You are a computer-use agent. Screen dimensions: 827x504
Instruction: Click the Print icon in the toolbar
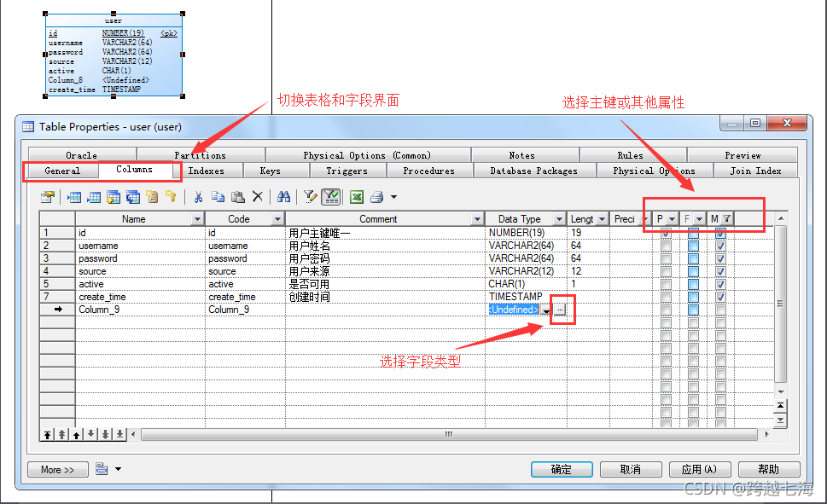pyautogui.click(x=376, y=197)
